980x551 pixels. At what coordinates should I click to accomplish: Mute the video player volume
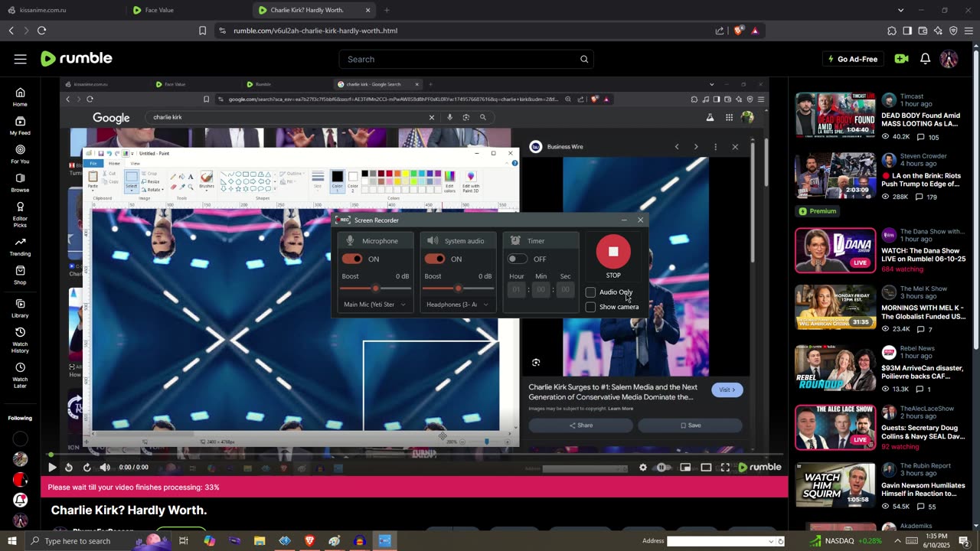105,468
